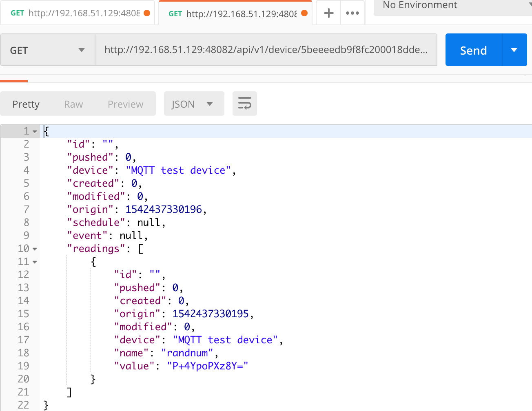532x411 pixels.
Task: Show Pretty response view
Action: pyautogui.click(x=26, y=104)
